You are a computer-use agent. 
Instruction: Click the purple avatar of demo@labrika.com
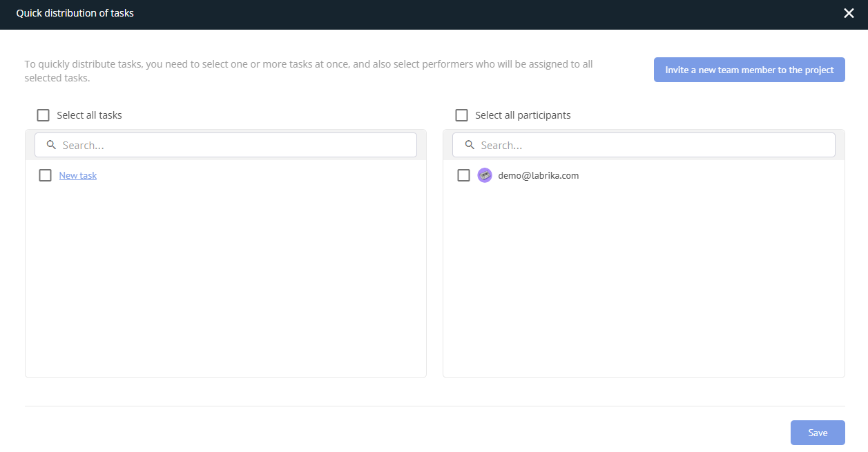485,175
